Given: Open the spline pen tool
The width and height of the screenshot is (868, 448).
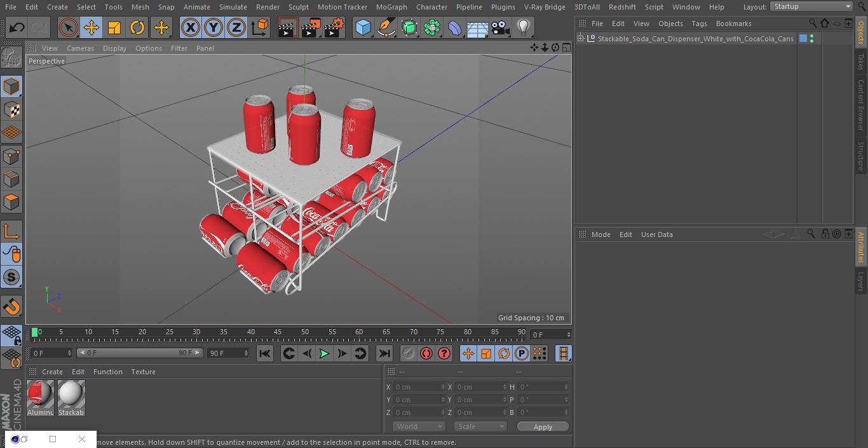Looking at the screenshot, I should pyautogui.click(x=386, y=27).
